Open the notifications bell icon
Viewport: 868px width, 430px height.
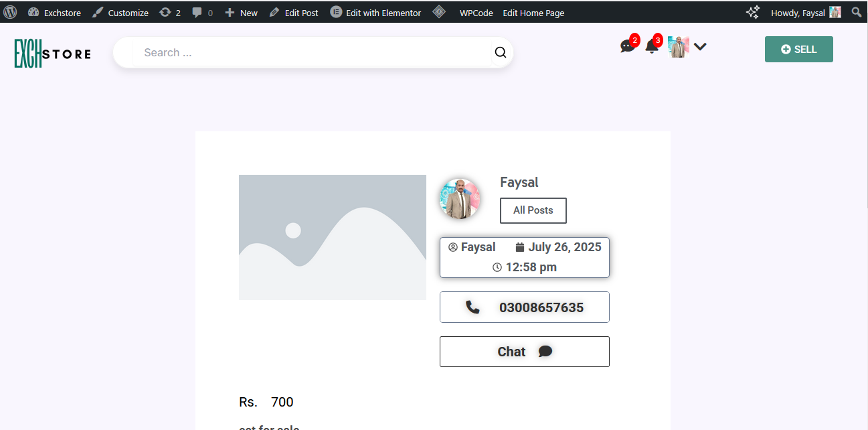click(x=652, y=46)
